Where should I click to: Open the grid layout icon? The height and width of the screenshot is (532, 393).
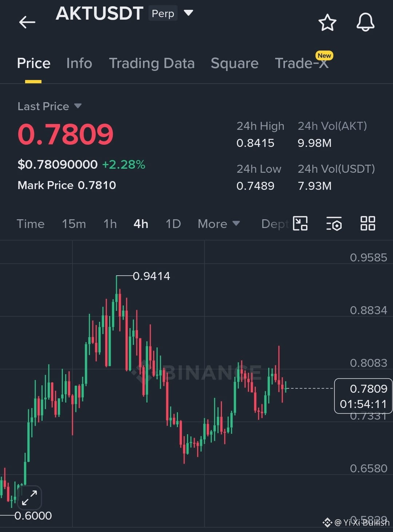[368, 223]
